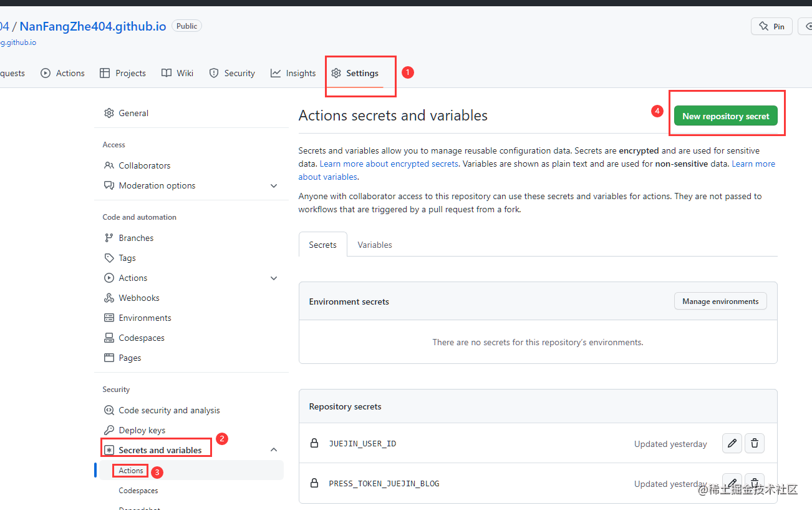Click the Secrets and variables sidebar item
This screenshot has width=812, height=510.
pyautogui.click(x=191, y=450)
